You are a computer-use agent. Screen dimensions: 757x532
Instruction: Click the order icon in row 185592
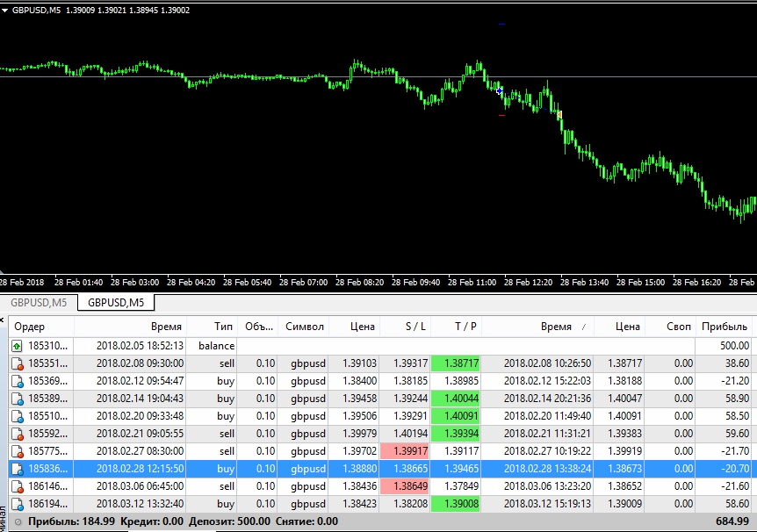(18, 434)
